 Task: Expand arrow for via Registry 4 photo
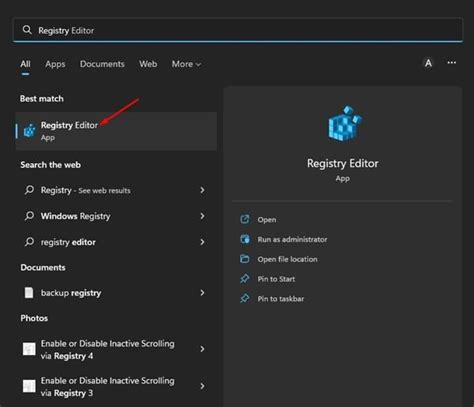coord(202,349)
